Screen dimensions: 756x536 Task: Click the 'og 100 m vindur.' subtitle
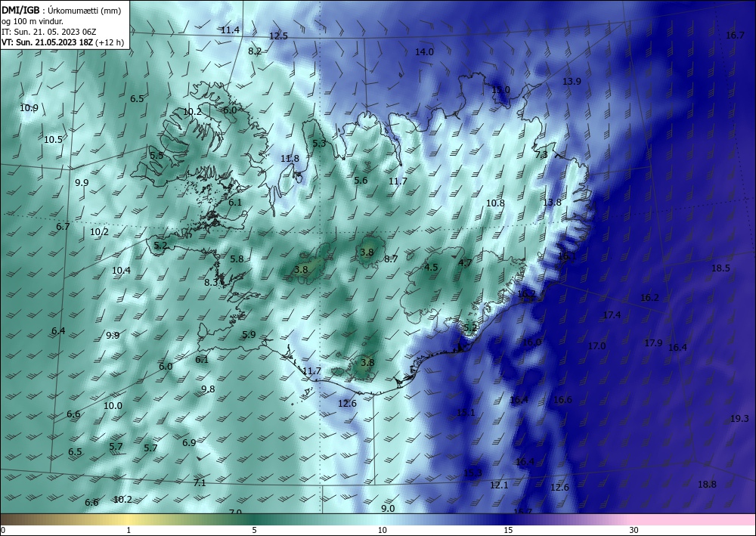click(33, 21)
